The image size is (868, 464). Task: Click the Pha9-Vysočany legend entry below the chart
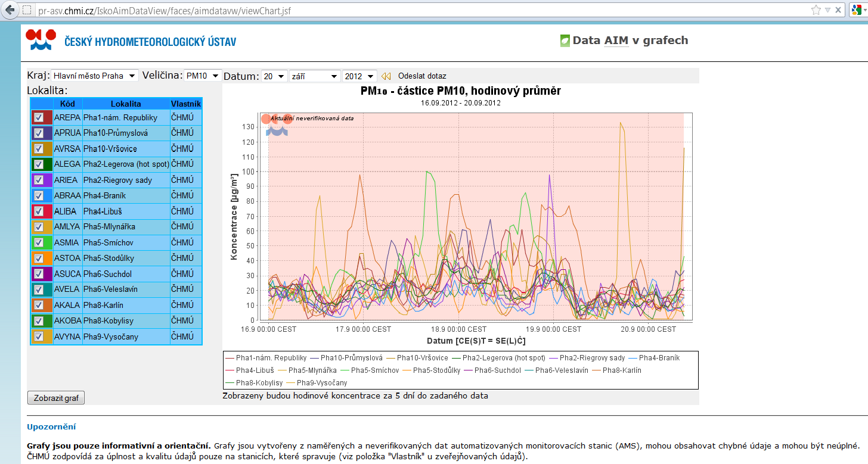point(317,382)
